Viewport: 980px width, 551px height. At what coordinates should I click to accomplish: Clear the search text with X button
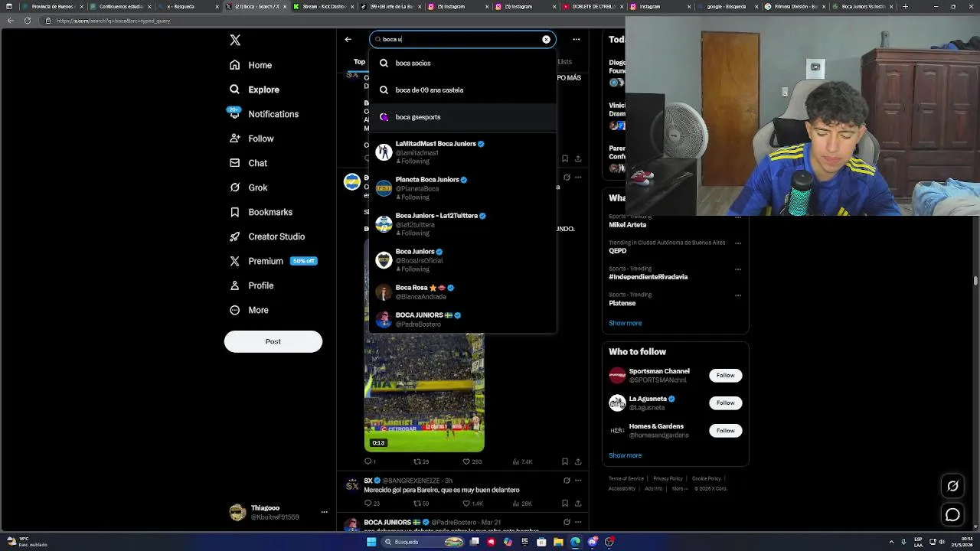coord(546,39)
